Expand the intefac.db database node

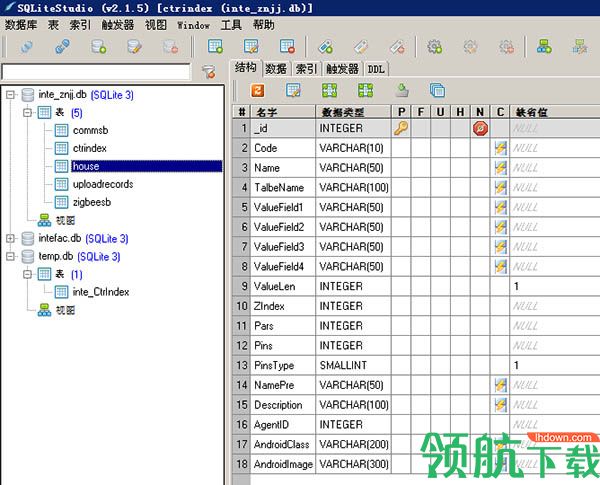[x=10, y=238]
